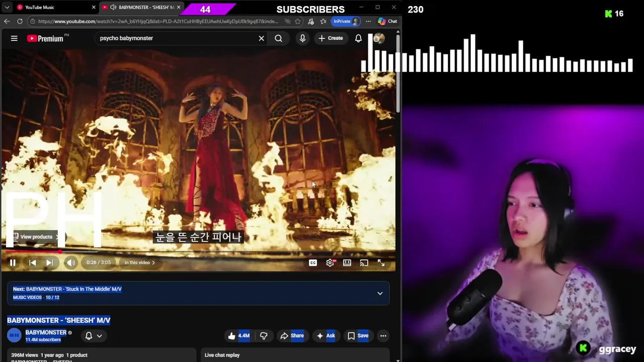Clear the search query text
The width and height of the screenshot is (644, 362).
pyautogui.click(x=261, y=38)
